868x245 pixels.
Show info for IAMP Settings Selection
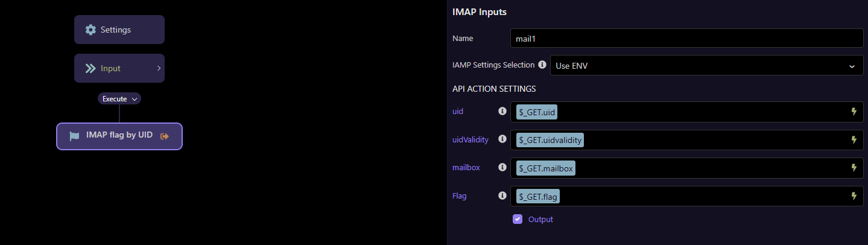[542, 65]
